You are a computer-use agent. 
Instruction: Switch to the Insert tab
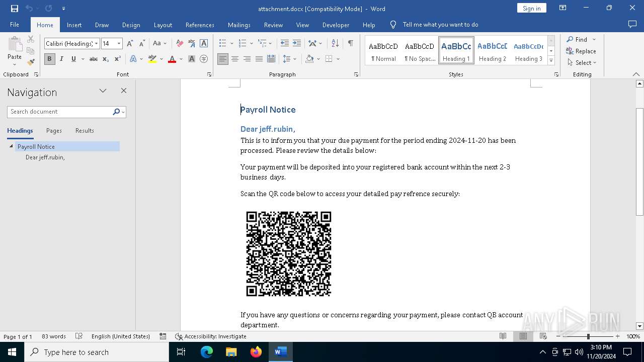(x=74, y=25)
